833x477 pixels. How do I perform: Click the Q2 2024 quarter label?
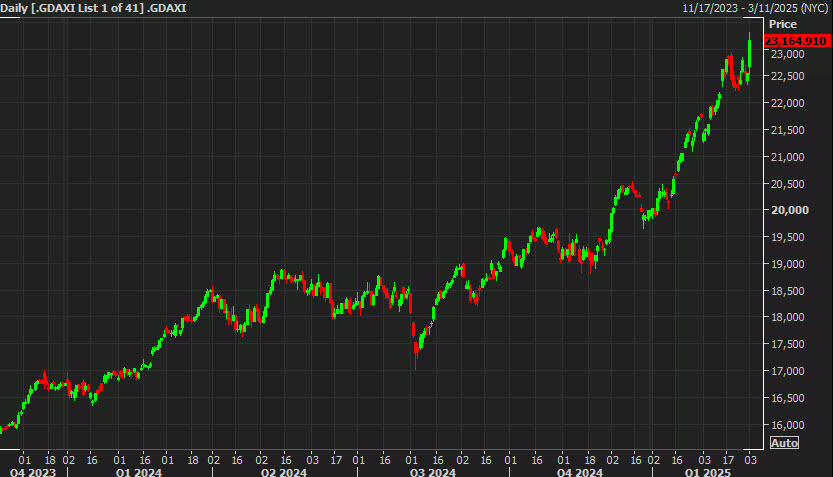pos(284,472)
